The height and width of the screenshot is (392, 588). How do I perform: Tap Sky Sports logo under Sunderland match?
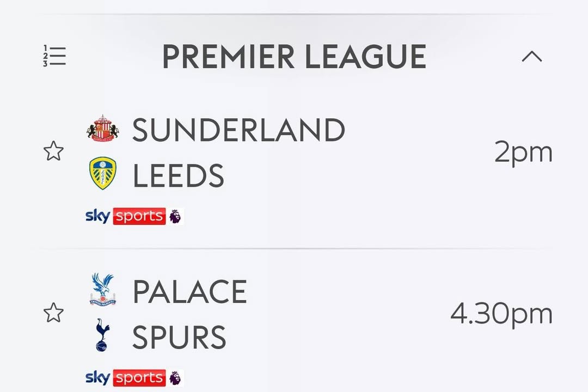click(x=125, y=216)
